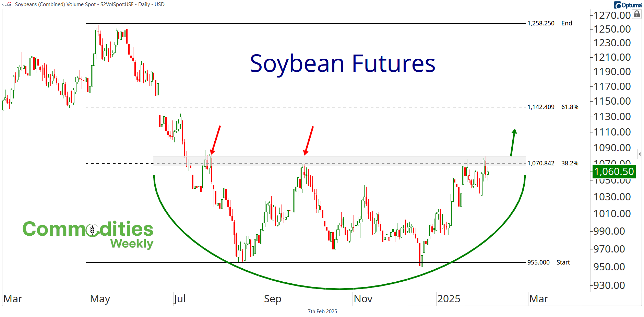This screenshot has height=317, width=644.
Task: Select the grey resistance zone rectangle
Action: click(339, 161)
